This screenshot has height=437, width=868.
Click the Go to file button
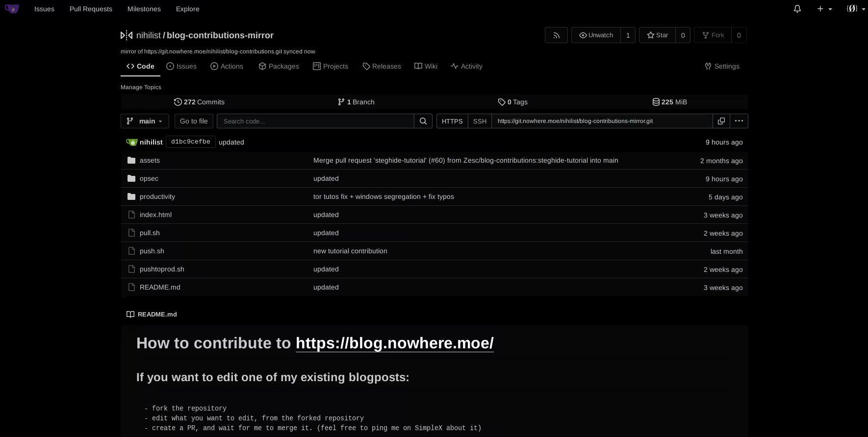194,121
